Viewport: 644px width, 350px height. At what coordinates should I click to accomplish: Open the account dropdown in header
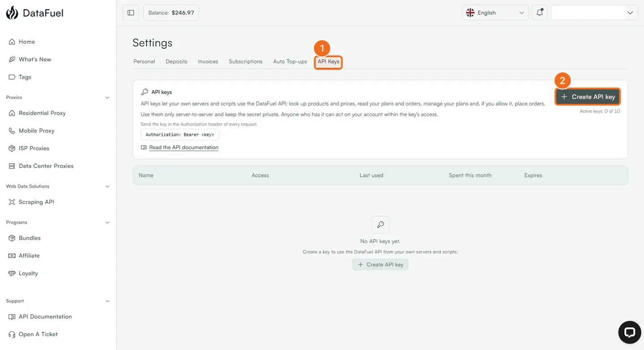click(594, 13)
